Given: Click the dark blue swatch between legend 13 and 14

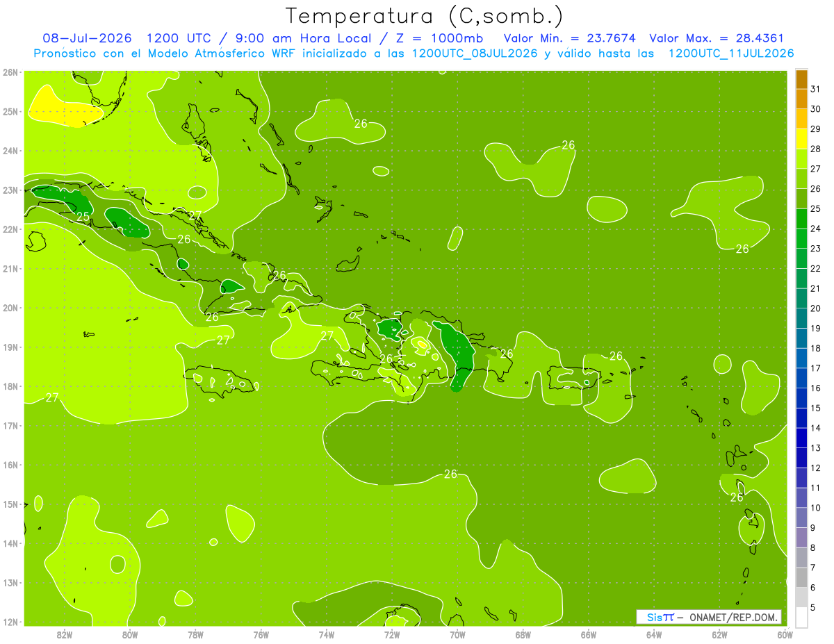Looking at the screenshot, I should click(801, 438).
